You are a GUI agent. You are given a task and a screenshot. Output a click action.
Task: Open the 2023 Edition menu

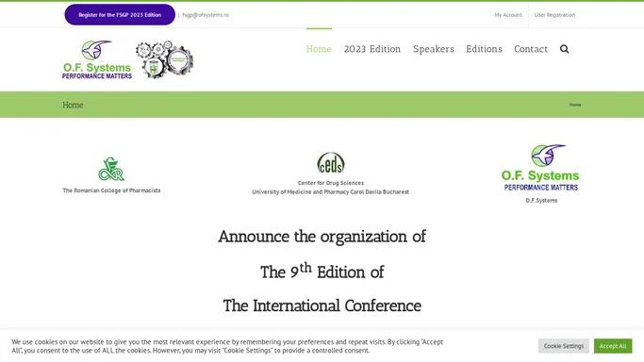[x=372, y=49]
